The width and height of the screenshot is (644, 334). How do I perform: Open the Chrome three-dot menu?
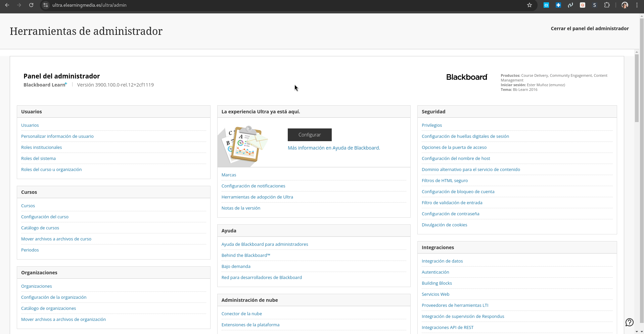(x=637, y=5)
